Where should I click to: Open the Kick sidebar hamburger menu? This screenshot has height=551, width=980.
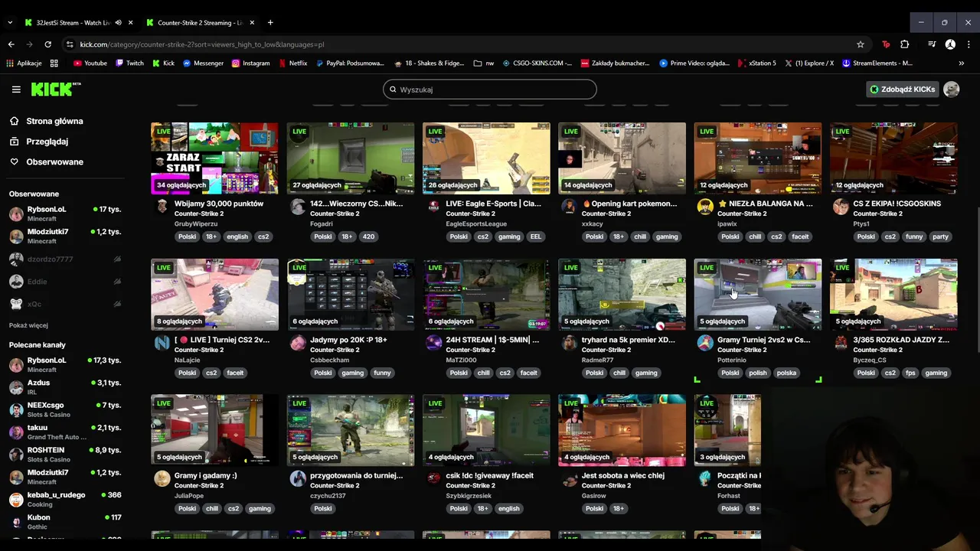(x=16, y=90)
